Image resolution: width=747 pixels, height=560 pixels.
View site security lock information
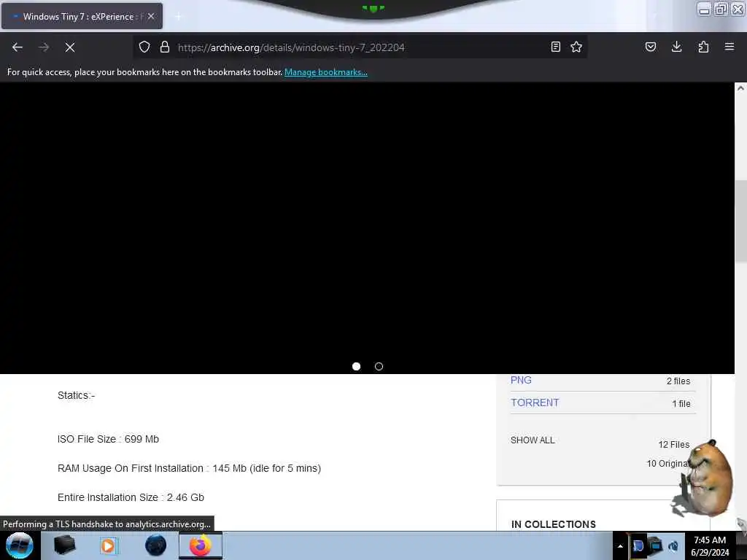(165, 47)
